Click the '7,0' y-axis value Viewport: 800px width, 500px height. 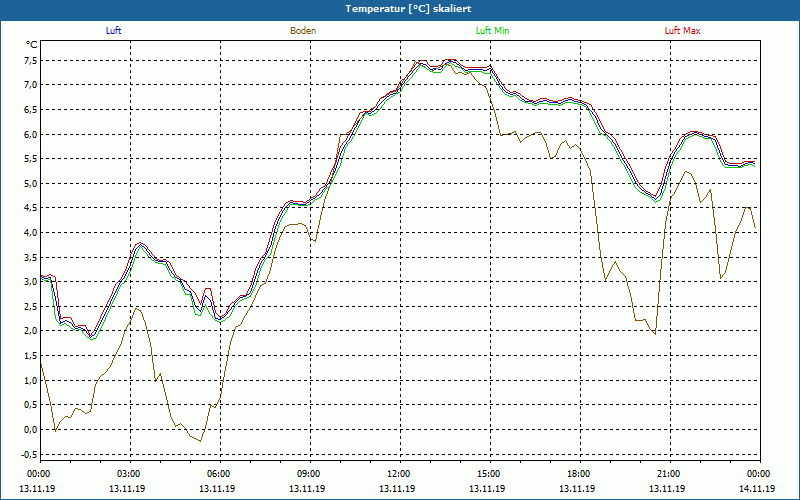pyautogui.click(x=31, y=85)
